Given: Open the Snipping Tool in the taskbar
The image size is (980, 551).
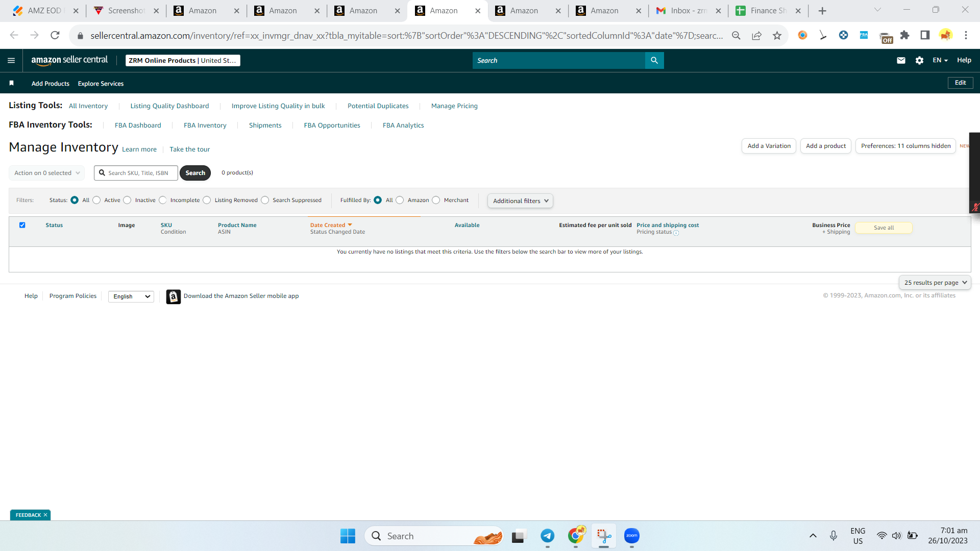Looking at the screenshot, I should point(604,536).
